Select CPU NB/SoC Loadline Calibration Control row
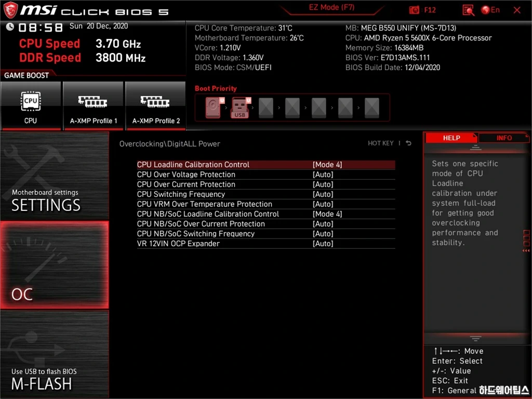532x399 pixels. (266, 214)
